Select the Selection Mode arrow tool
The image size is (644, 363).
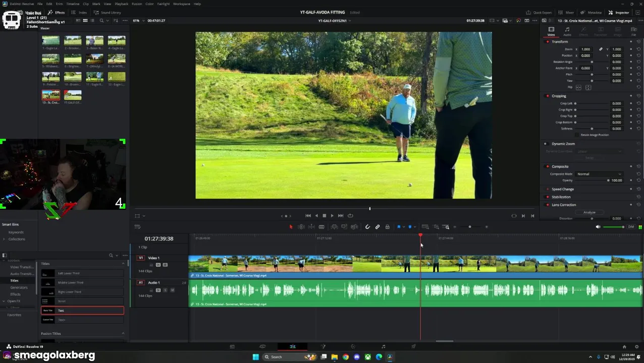[x=291, y=227]
